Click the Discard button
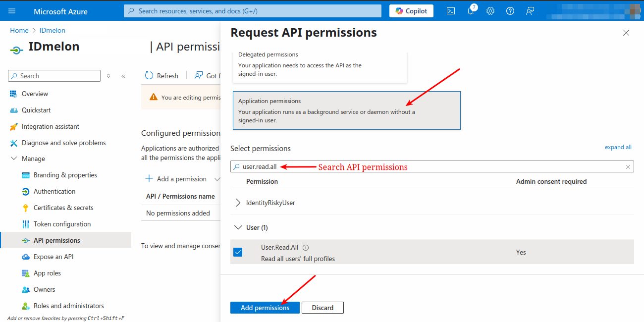 pyautogui.click(x=322, y=308)
